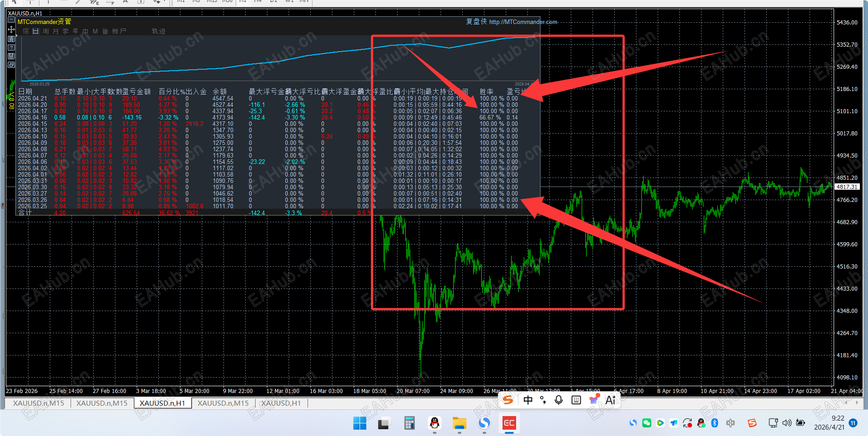Collapse the MTCommander panel with the minus icon
Image resolution: width=868 pixels, height=436 pixels.
pos(11,20)
